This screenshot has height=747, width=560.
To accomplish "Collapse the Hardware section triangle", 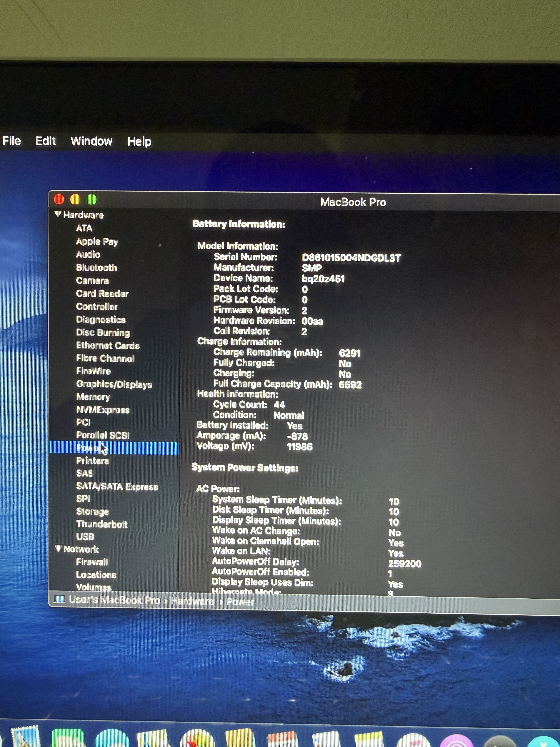I will coord(58,214).
